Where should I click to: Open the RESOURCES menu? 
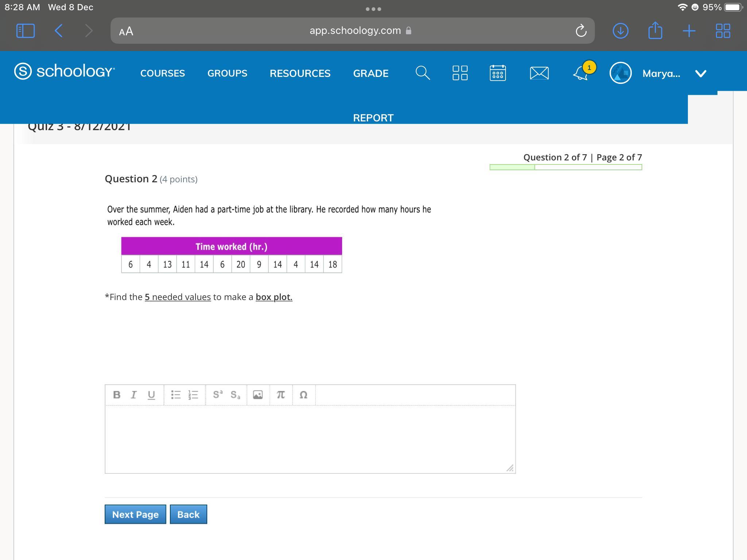point(300,73)
